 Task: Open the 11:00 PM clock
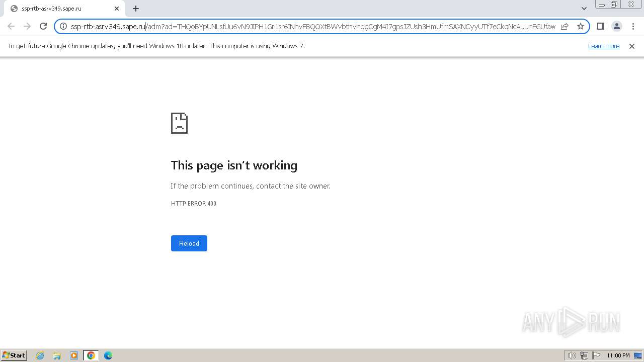[618, 355]
